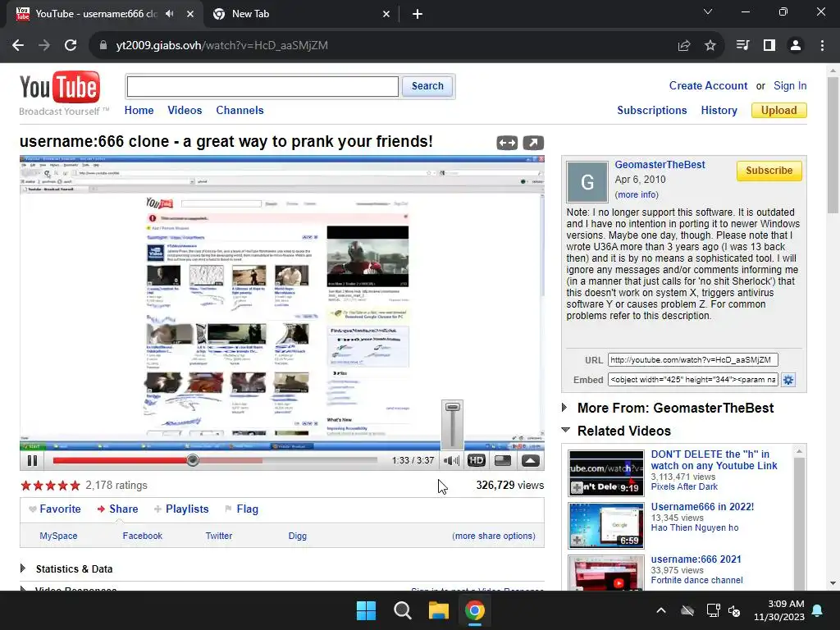The height and width of the screenshot is (630, 840).
Task: Open thumbnail of DON'T DELETE the h video
Action: [x=606, y=473]
